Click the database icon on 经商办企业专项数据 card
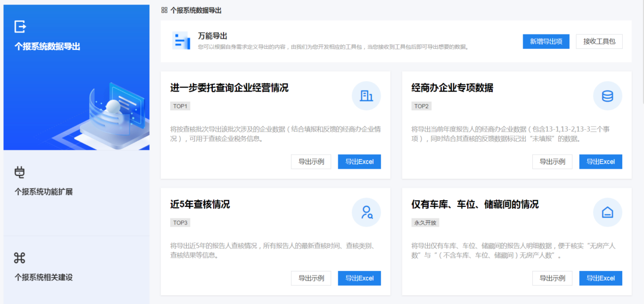644x304 pixels. pyautogui.click(x=607, y=96)
